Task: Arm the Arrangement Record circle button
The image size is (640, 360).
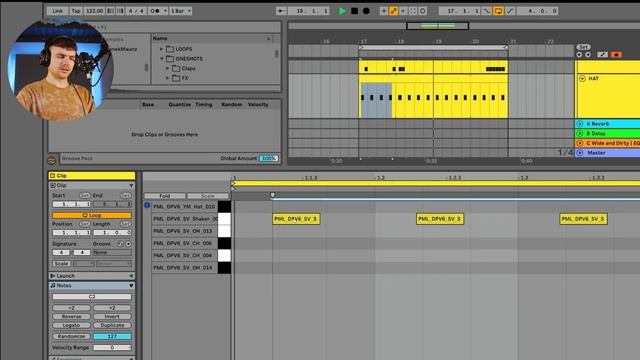Action: pyautogui.click(x=366, y=11)
